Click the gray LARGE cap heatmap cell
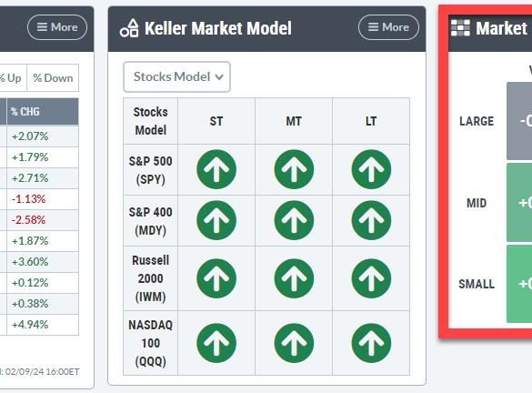 (519, 121)
